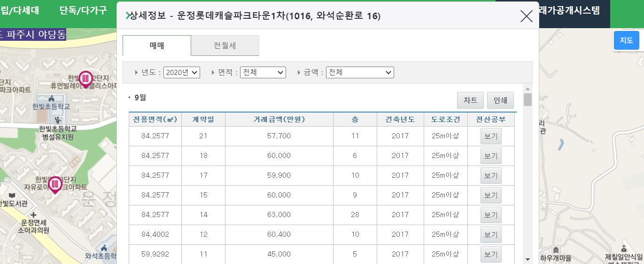
Task: Click the 제칠일안식일 church icon on map
Action: click(623, 248)
